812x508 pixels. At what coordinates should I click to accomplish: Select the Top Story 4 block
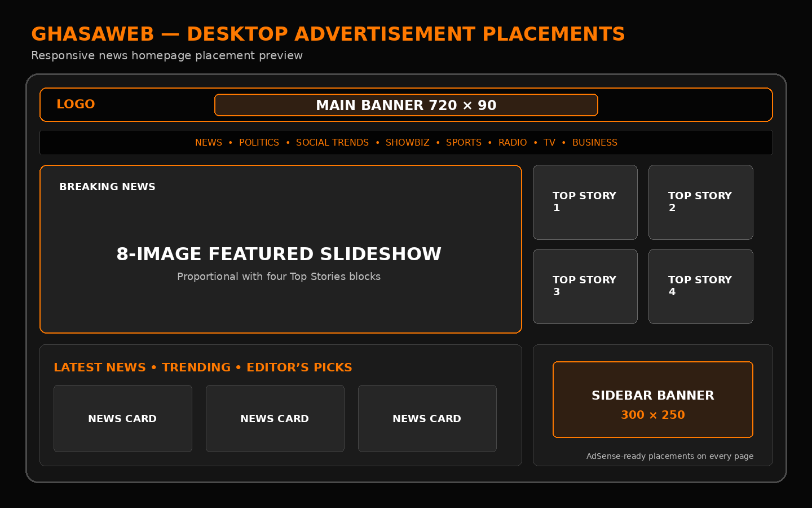[701, 286]
